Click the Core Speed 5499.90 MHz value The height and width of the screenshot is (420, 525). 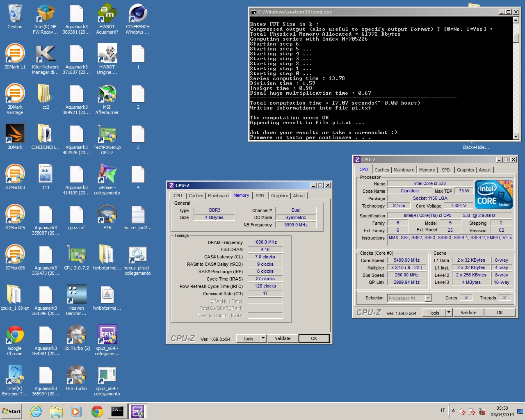[406, 260]
